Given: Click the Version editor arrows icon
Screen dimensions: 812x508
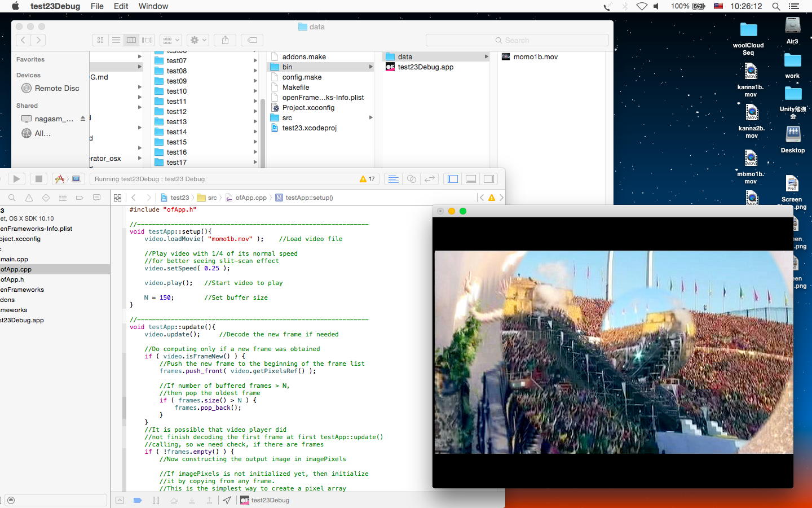Looking at the screenshot, I should click(x=430, y=179).
